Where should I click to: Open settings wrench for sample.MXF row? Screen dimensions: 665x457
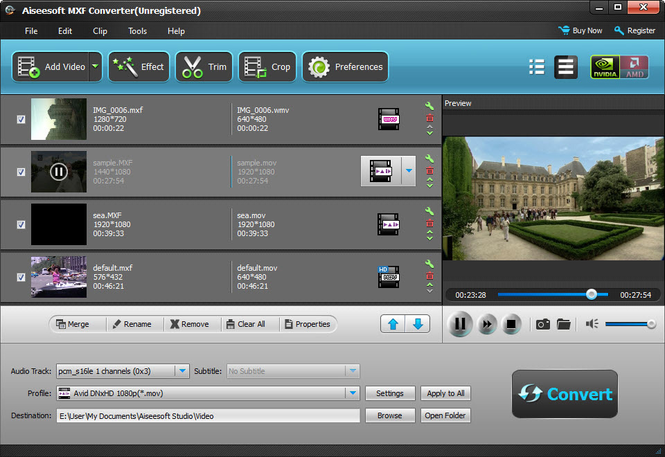click(x=429, y=159)
